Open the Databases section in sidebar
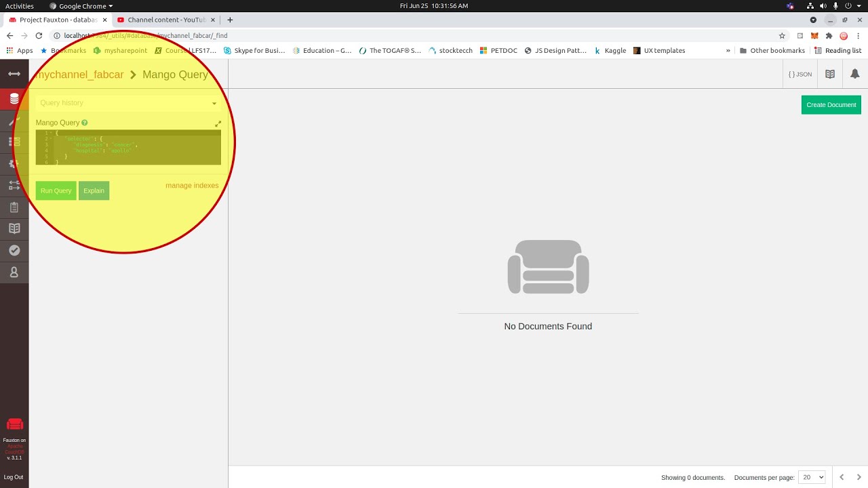The width and height of the screenshot is (868, 488). pos(14,99)
